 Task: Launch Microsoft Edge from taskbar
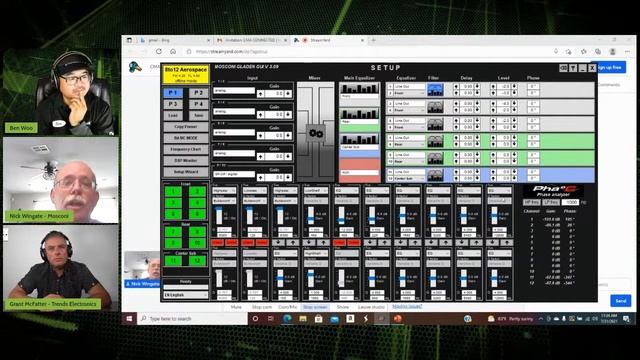click(x=287, y=318)
